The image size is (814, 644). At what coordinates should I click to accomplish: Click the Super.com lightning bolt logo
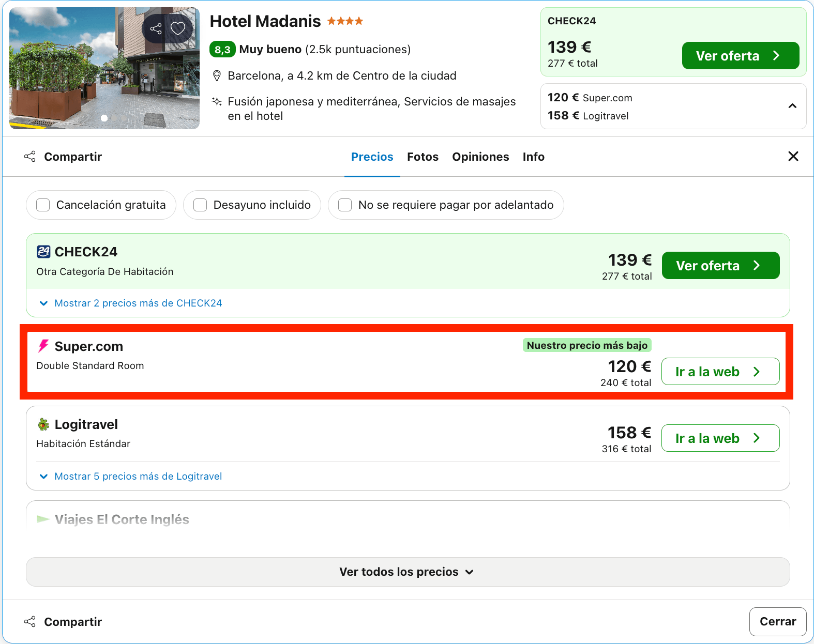[x=43, y=346]
